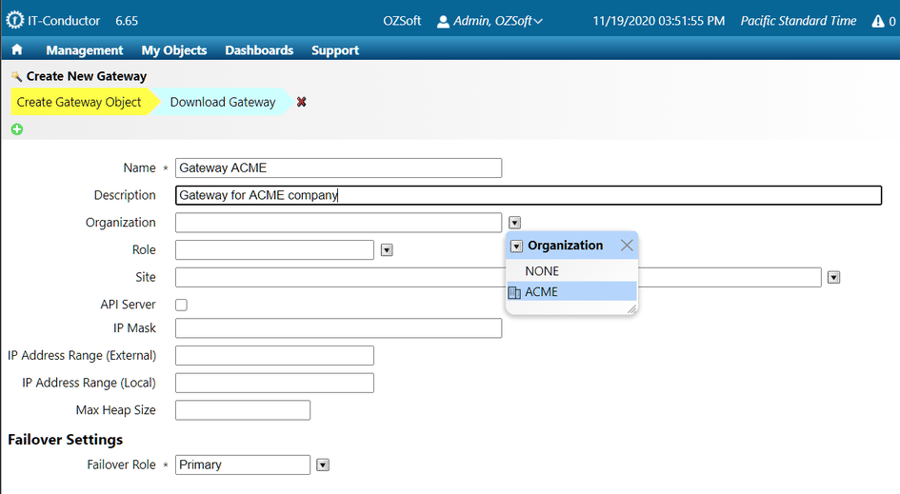This screenshot has height=494, width=900.
Task: Open the Role dropdown arrow
Action: 386,250
